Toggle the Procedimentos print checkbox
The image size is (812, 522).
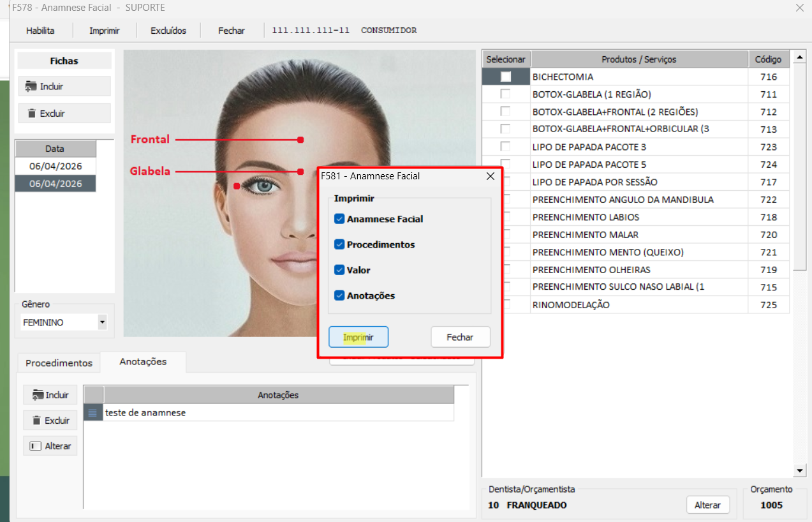click(x=339, y=244)
